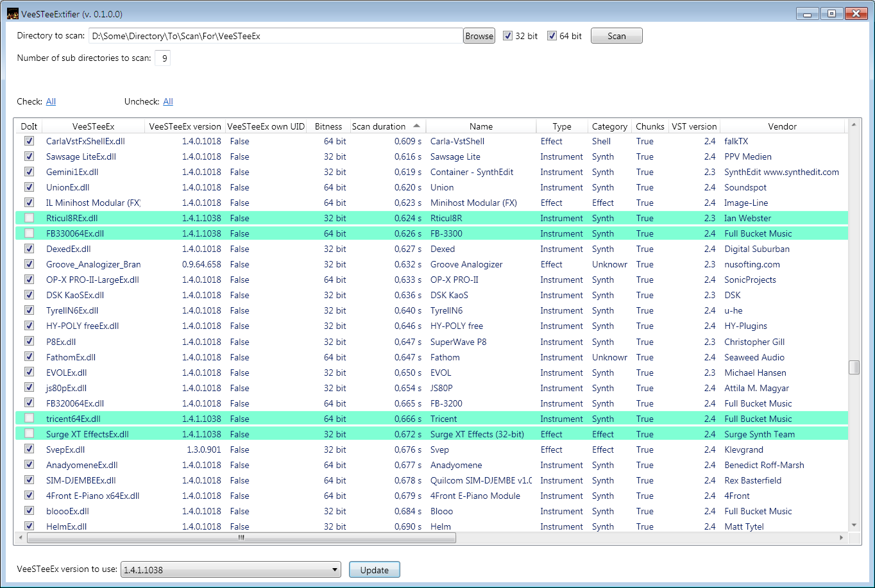875x588 pixels.
Task: Sort by the Name column header
Action: click(x=480, y=126)
